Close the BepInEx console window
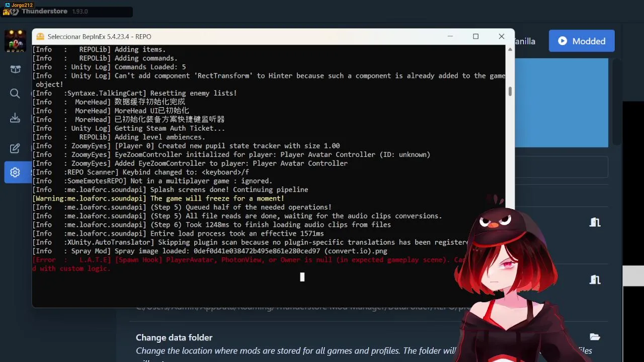Viewport: 644px width, 362px height. 502,36
